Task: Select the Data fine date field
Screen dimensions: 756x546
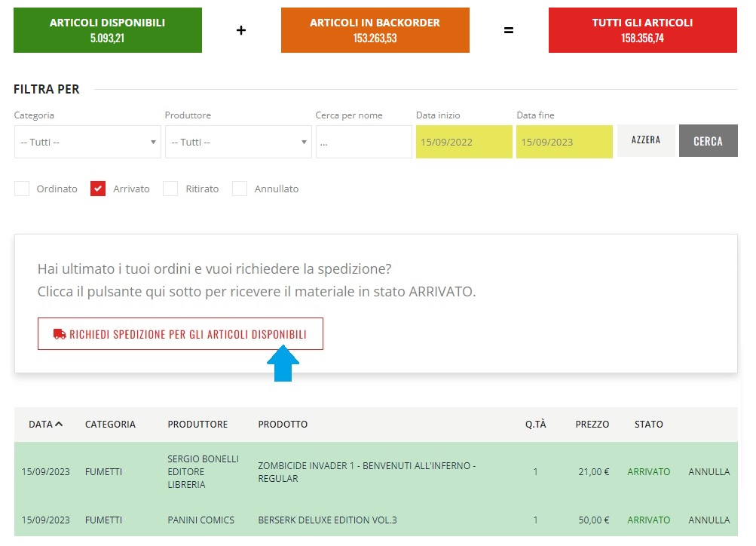Action: [x=564, y=142]
